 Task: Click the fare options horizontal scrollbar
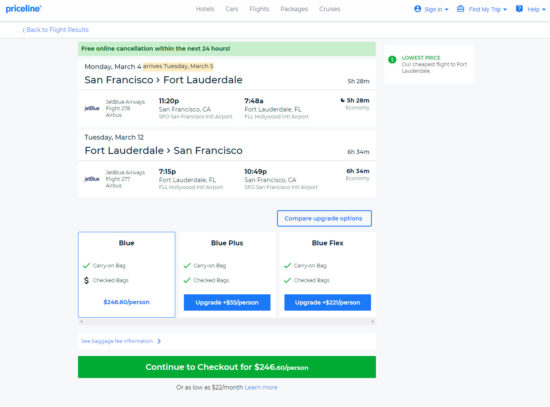click(x=227, y=321)
